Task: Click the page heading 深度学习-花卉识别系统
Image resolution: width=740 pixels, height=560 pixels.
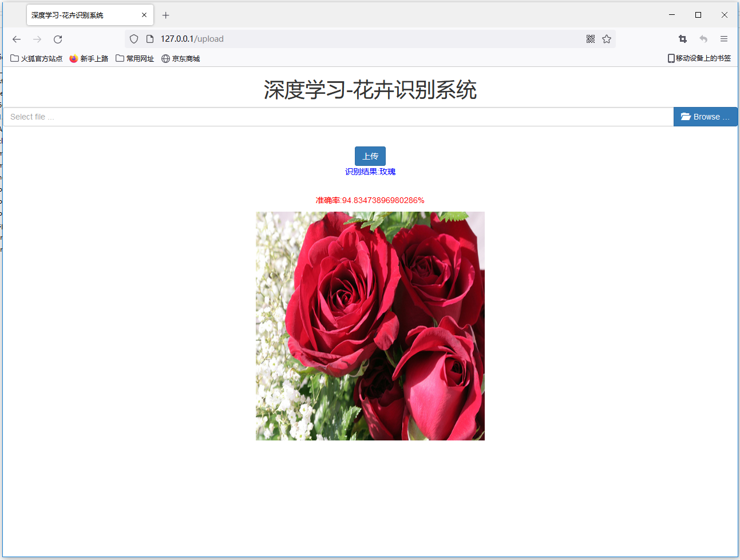Action: [370, 90]
